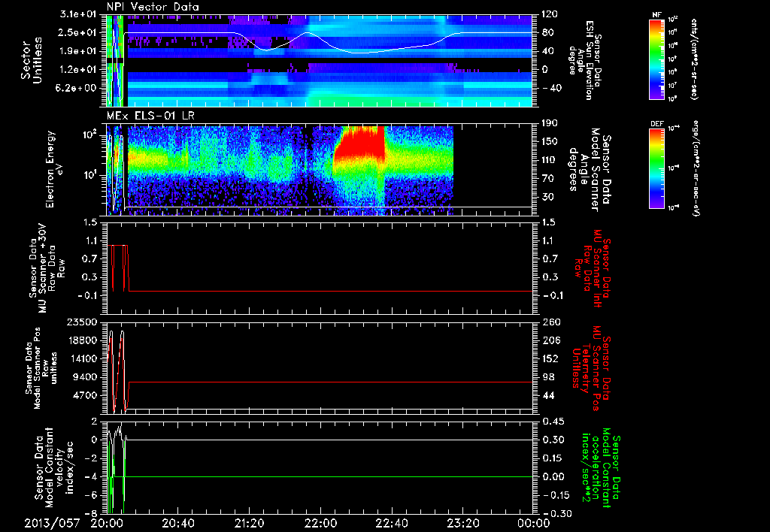Click the NF scale units label
This screenshot has height=532, width=770.
click(693, 59)
